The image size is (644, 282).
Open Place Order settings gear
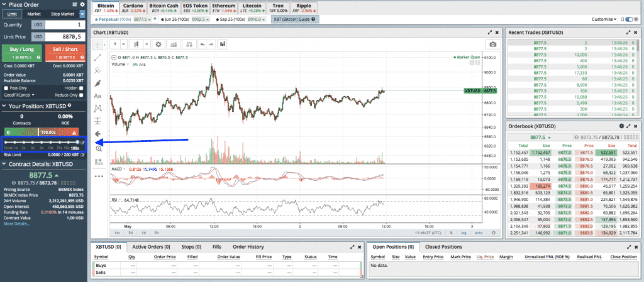(x=82, y=4)
